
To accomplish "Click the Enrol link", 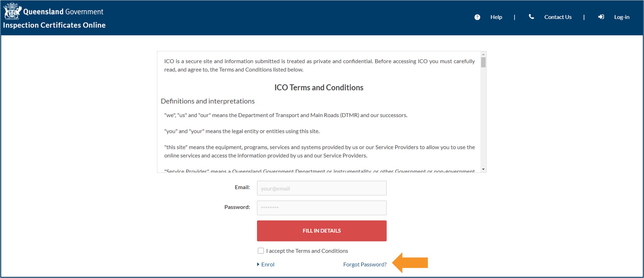I will tap(268, 265).
